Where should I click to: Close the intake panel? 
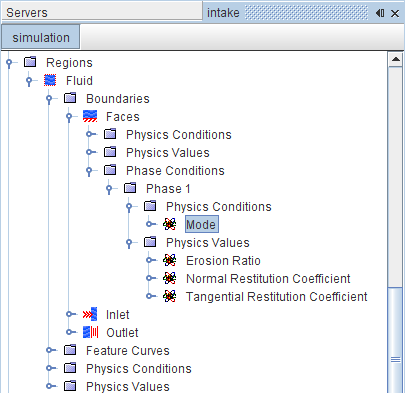(395, 13)
